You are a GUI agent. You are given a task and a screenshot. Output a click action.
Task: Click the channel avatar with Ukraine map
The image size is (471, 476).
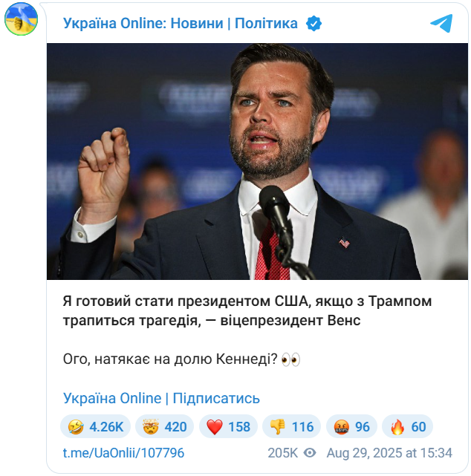point(21,21)
